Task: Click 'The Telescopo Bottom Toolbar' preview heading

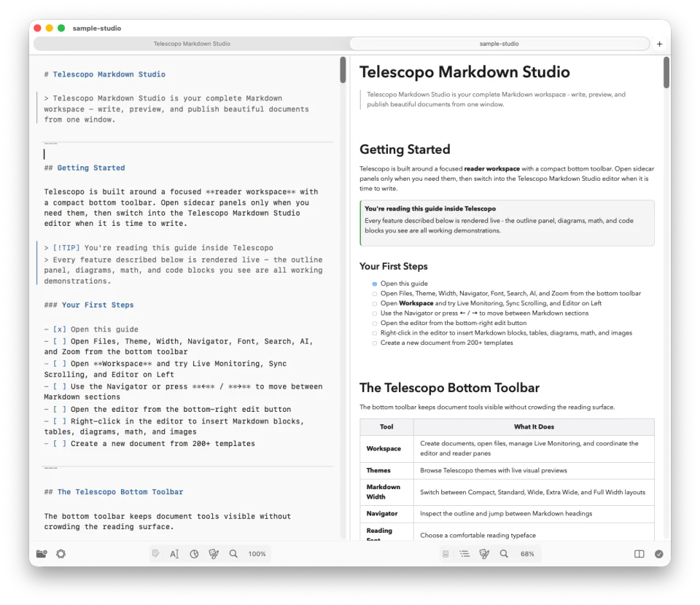Action: pos(450,388)
